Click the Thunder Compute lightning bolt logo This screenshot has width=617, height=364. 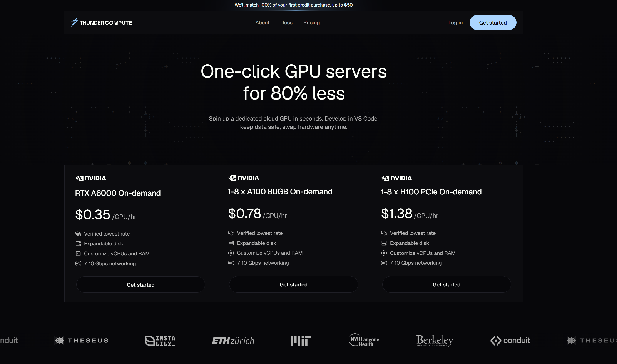(x=74, y=23)
